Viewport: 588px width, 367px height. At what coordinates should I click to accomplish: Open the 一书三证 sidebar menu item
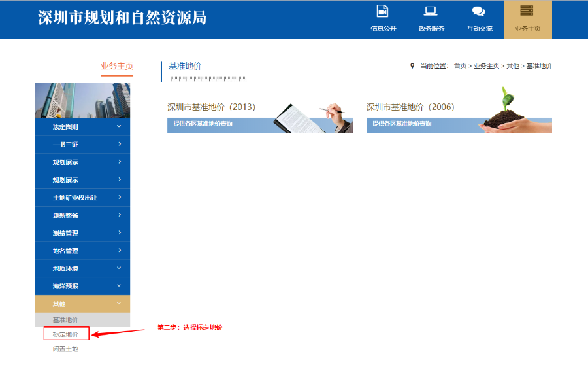pyautogui.click(x=66, y=145)
